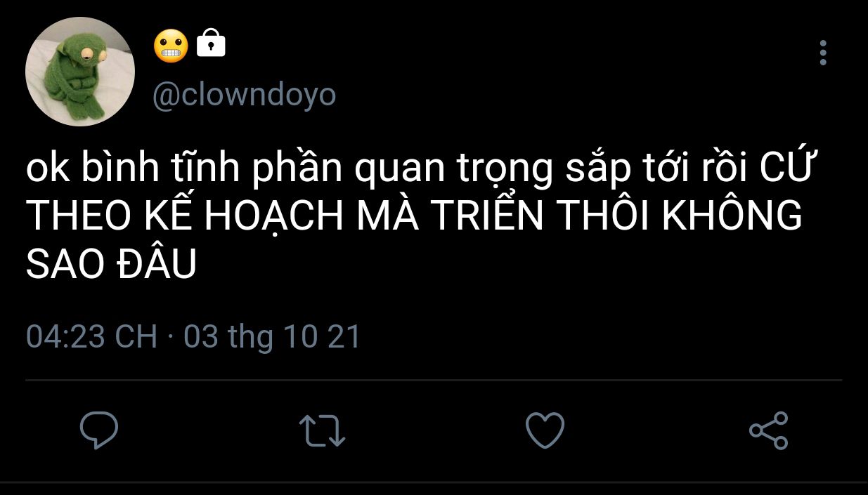Click the 04:23 CH timestamp
Image resolution: width=868 pixels, height=495 pixels.
(91, 337)
